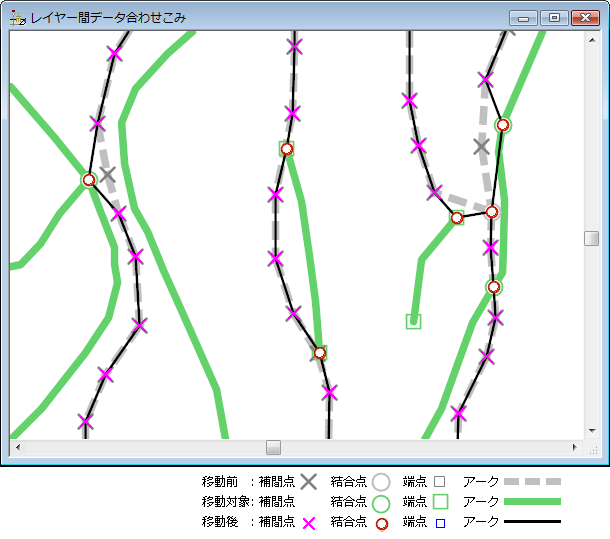Click the green square endpoint legend symbol
Image resolution: width=610 pixels, height=539 pixels.
[440, 501]
